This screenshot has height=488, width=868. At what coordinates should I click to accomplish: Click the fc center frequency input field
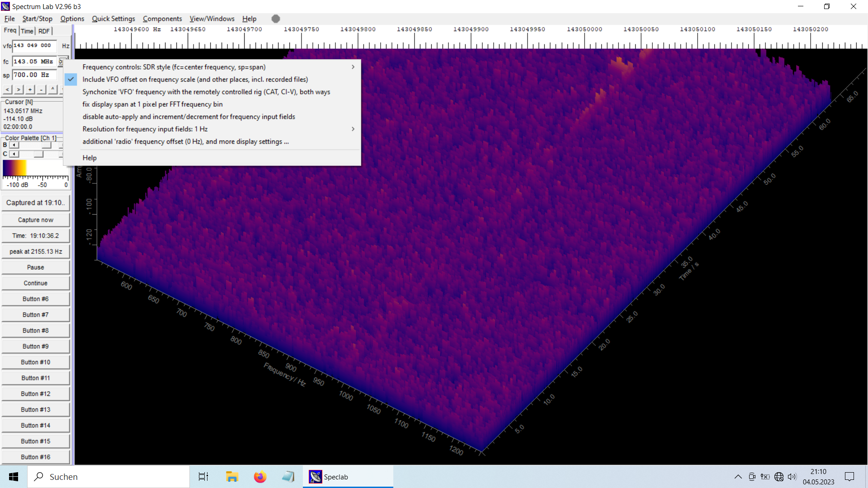[34, 61]
